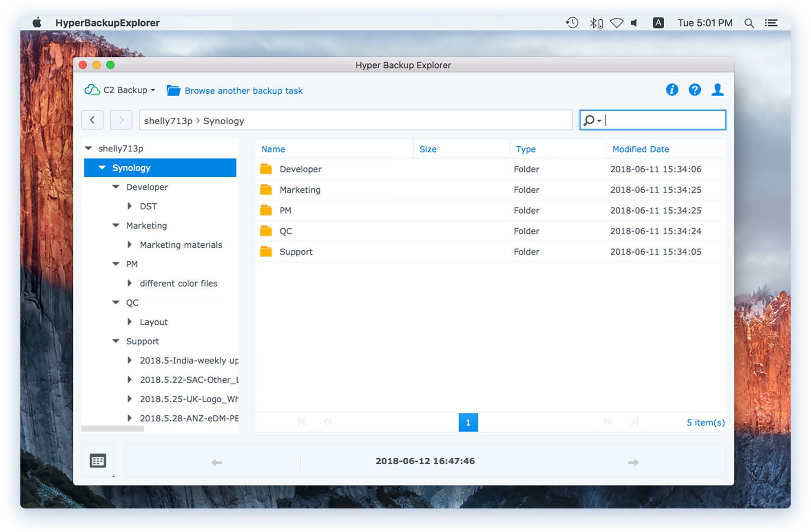811x532 pixels.
Task: Expand the DST tree node
Action: pyautogui.click(x=130, y=206)
